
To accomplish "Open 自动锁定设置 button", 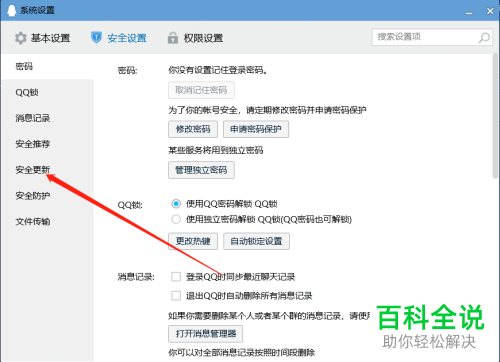I will pyautogui.click(x=256, y=241).
